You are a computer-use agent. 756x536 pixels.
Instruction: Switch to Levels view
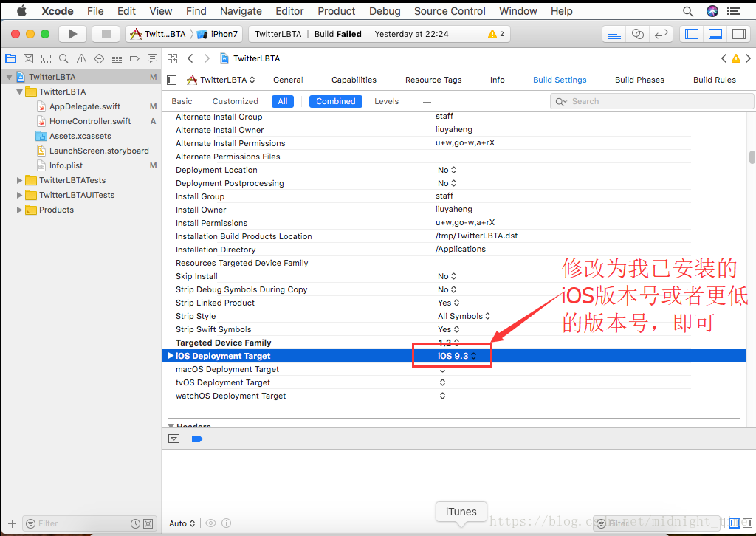(387, 101)
